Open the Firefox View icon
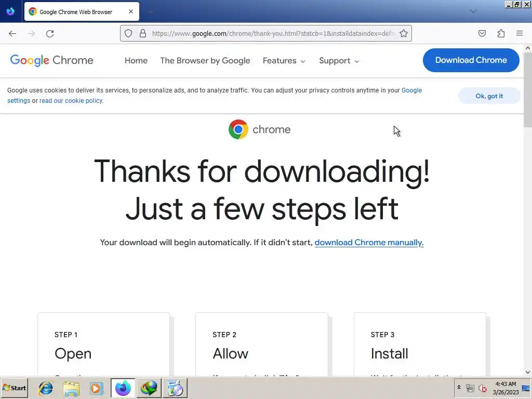This screenshot has height=399, width=532. tap(10, 11)
